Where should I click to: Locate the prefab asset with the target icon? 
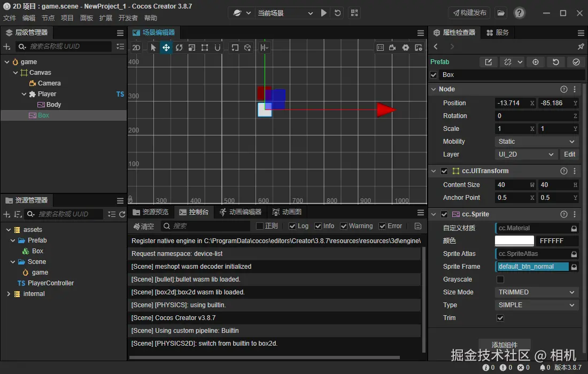pyautogui.click(x=536, y=62)
